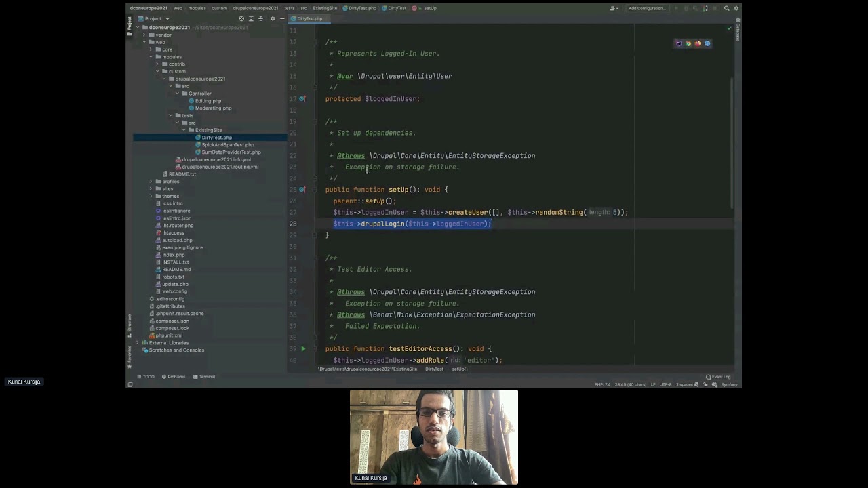The image size is (868, 488).
Task: Expand the vendor folder
Action: pyautogui.click(x=144, y=35)
